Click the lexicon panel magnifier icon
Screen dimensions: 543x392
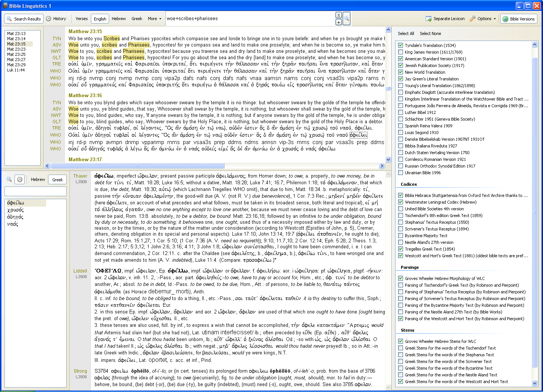pos(9,179)
